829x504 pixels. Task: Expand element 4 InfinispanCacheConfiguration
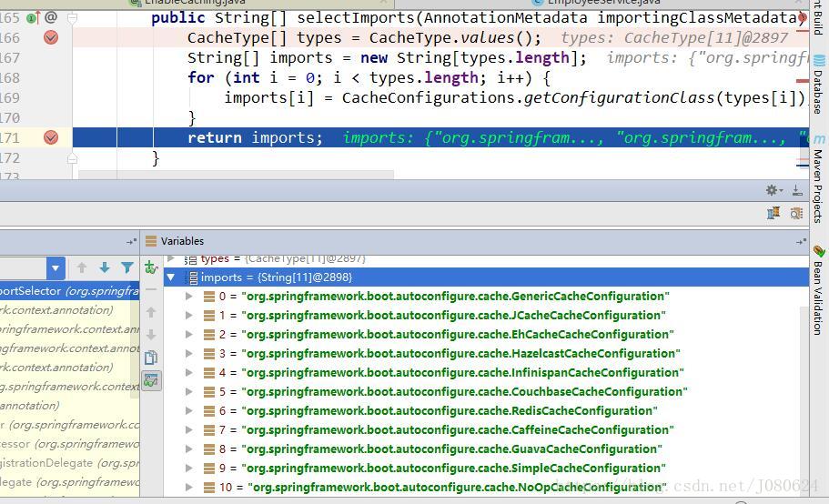coord(188,372)
